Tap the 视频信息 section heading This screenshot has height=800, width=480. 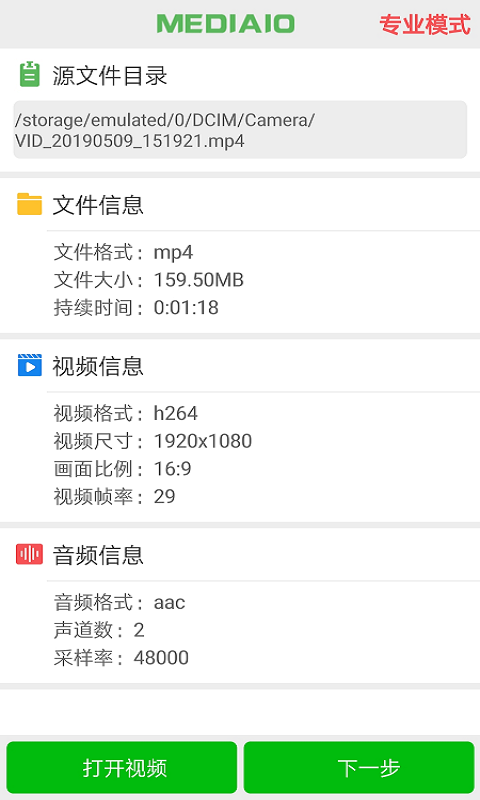pyautogui.click(x=98, y=366)
